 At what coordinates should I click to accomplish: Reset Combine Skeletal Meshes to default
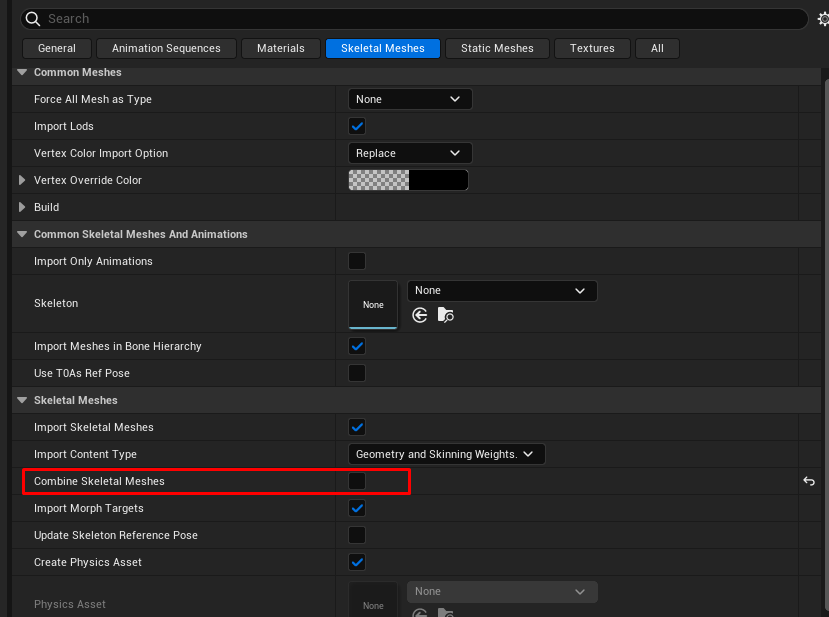(x=809, y=481)
